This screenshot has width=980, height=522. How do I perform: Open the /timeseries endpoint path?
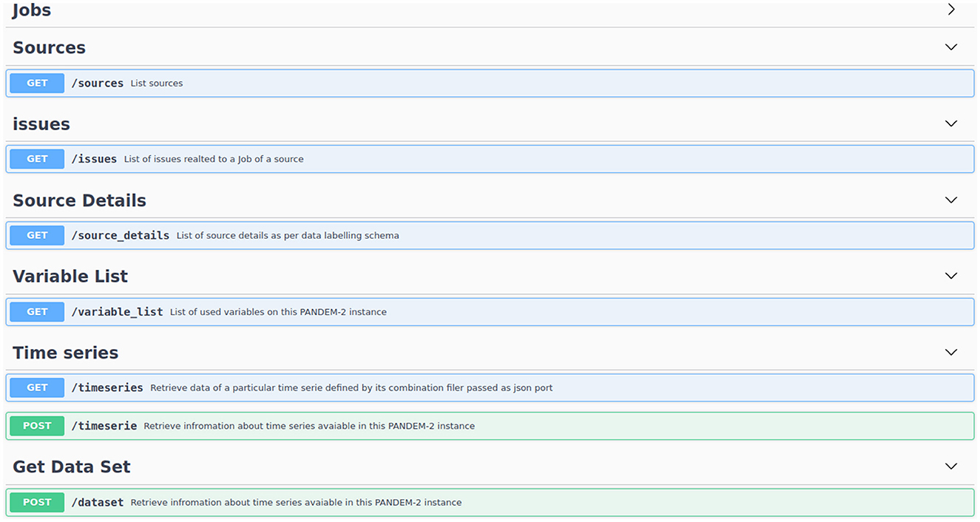click(107, 387)
